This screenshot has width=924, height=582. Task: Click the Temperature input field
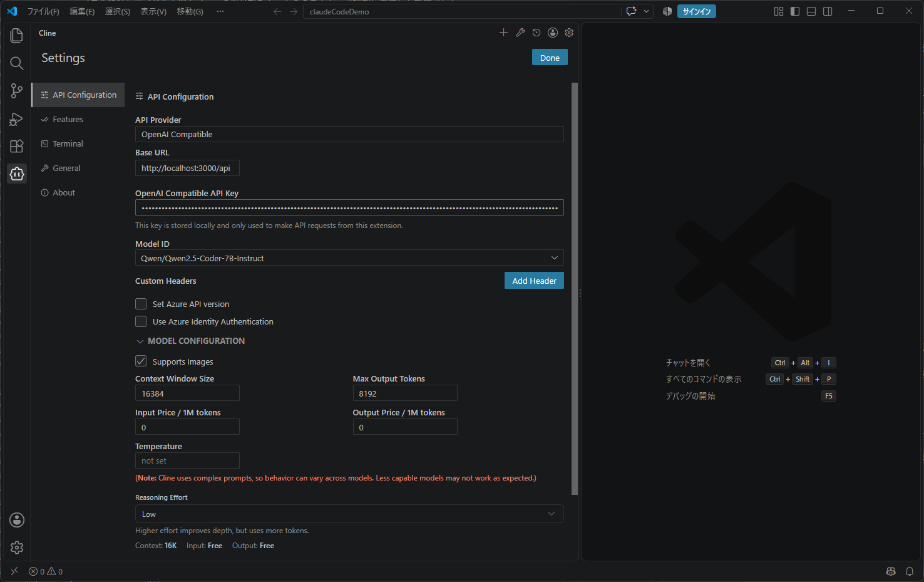tap(187, 460)
